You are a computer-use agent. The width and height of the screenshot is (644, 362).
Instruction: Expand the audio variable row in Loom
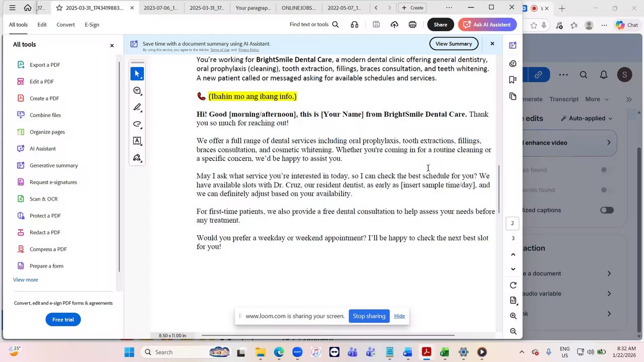(x=609, y=294)
